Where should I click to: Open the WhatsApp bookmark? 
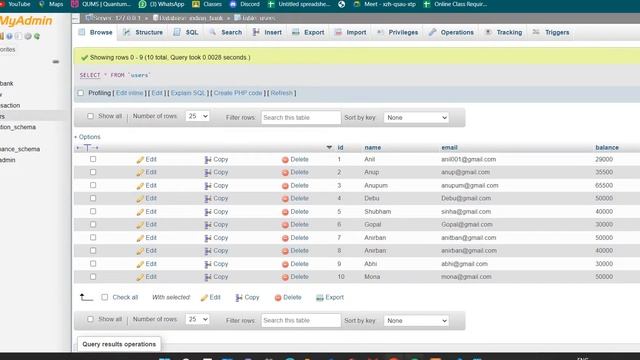click(x=161, y=4)
